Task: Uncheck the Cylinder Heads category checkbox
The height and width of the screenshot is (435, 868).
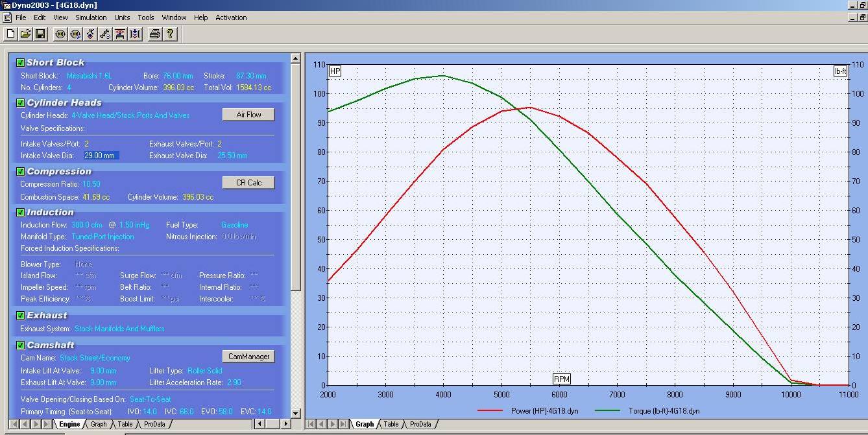Action: tap(20, 103)
